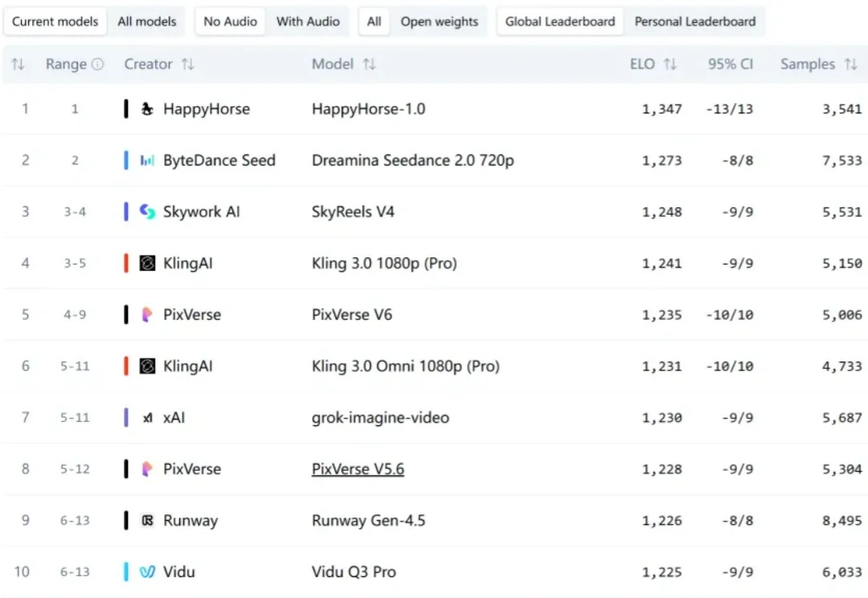Click the red color bar beside Kling 3.0 Omni
The width and height of the screenshot is (868, 598).
[126, 367]
